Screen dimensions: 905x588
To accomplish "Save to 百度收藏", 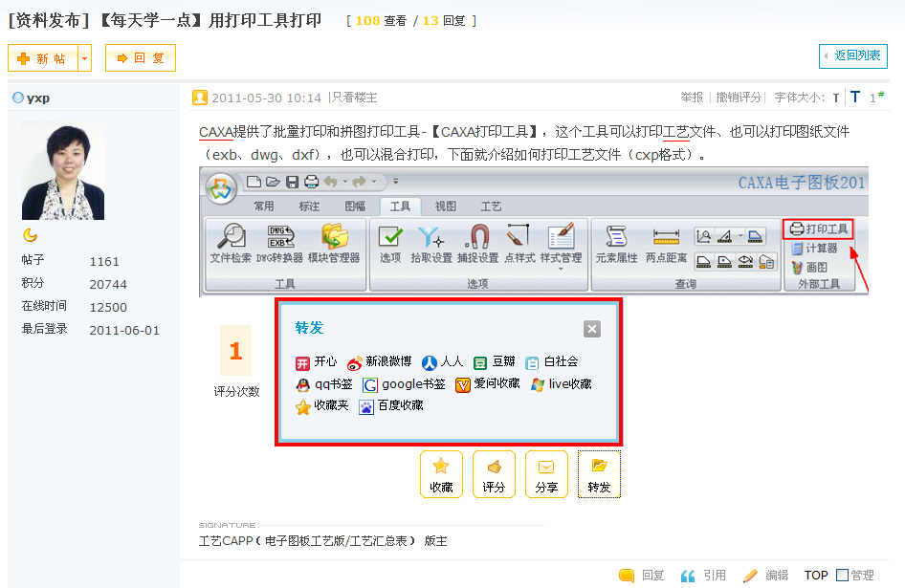I will pos(390,406).
